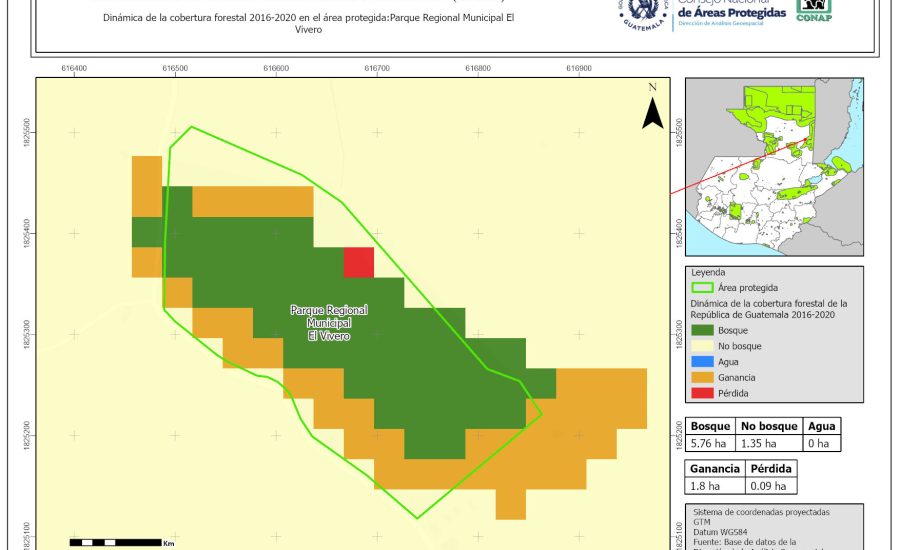Select the blue Agua legend swatch
The height and width of the screenshot is (550, 900).
tap(706, 361)
